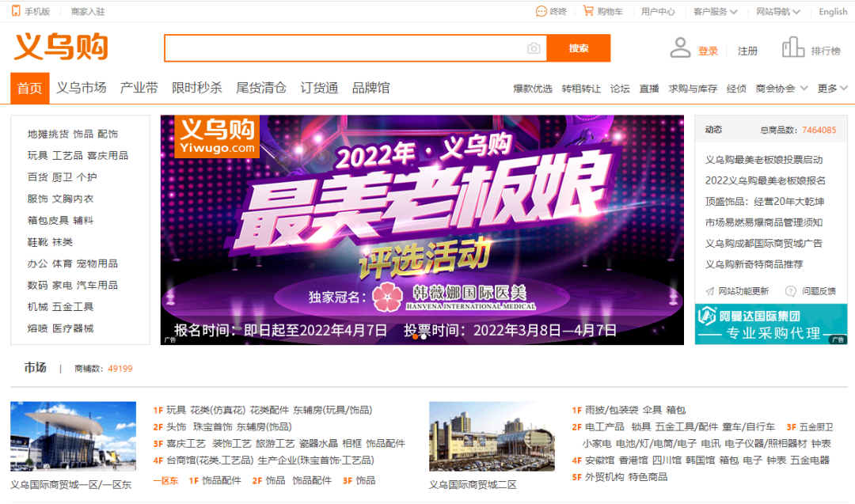Open the 经侦 link
Screen dimensions: 855x504
736,89
